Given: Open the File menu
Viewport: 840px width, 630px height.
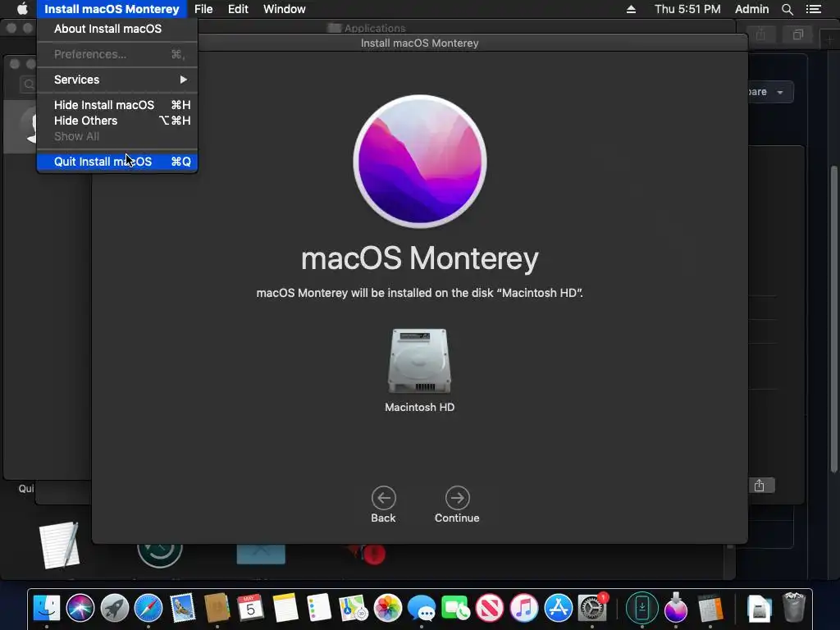Looking at the screenshot, I should [203, 9].
